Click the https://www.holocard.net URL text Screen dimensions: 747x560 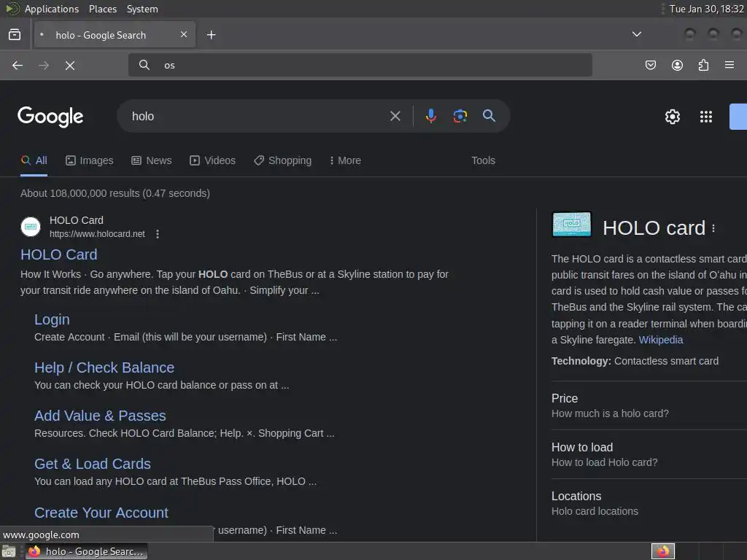click(x=97, y=234)
